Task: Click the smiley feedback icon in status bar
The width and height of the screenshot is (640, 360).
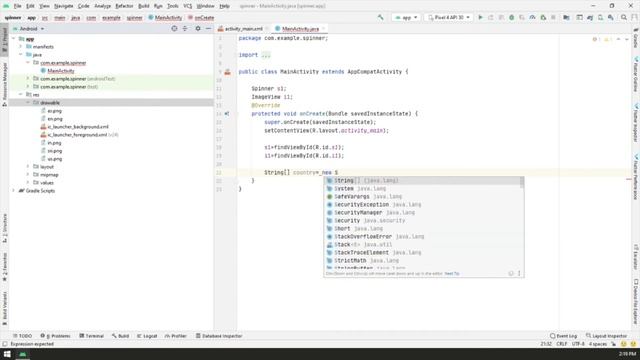Action: pyautogui.click(x=624, y=344)
